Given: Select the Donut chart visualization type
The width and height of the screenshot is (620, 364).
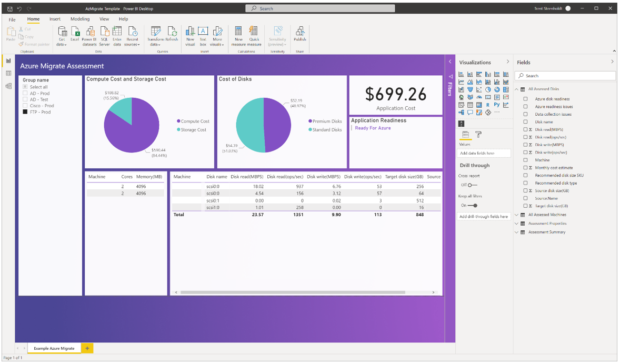Looking at the screenshot, I should tap(497, 89).
